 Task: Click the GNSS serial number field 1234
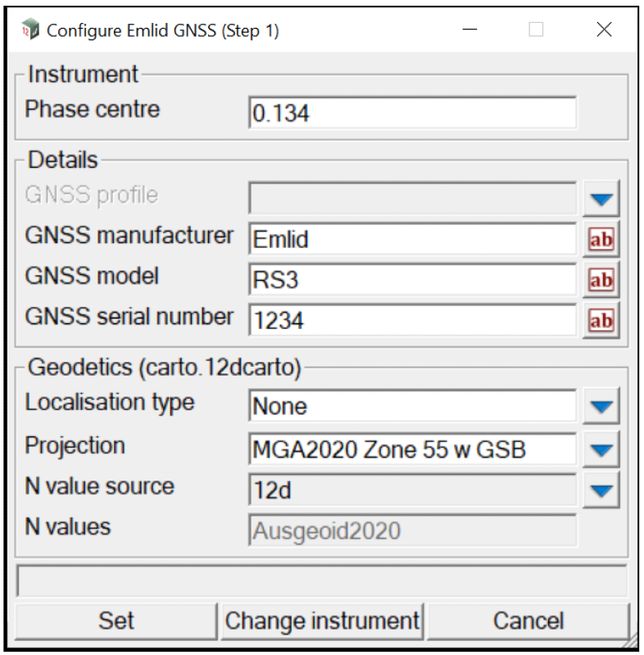click(x=412, y=320)
